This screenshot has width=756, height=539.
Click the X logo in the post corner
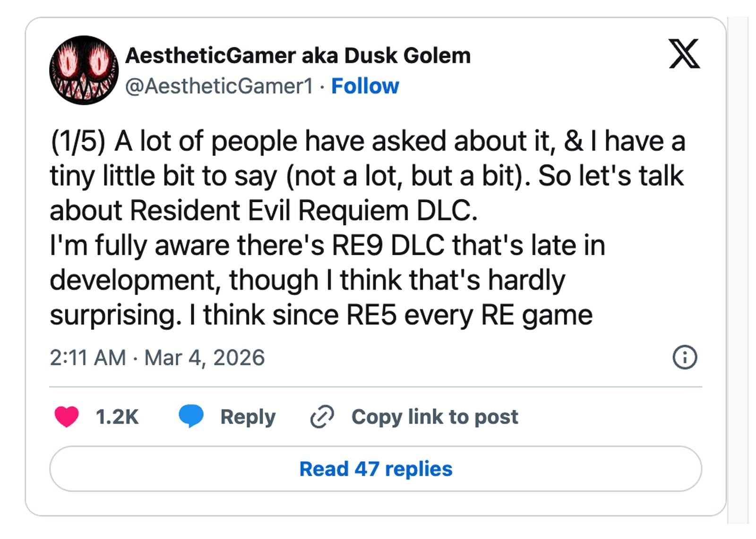click(x=684, y=54)
